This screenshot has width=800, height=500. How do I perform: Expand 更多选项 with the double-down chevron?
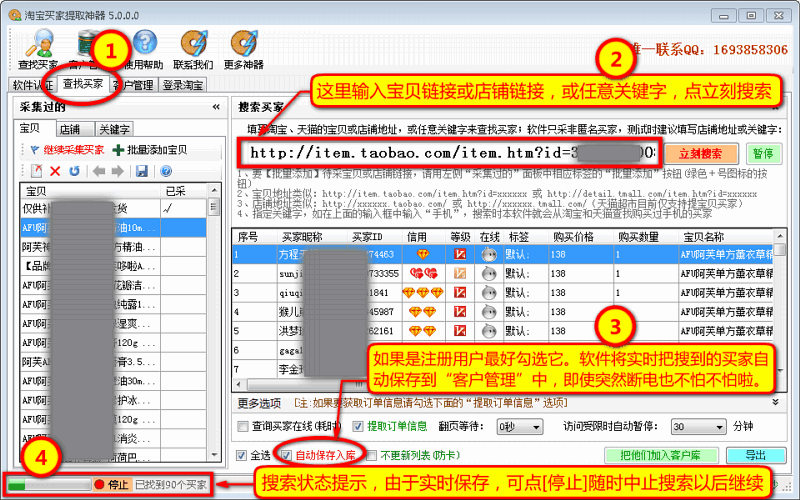pos(776,402)
